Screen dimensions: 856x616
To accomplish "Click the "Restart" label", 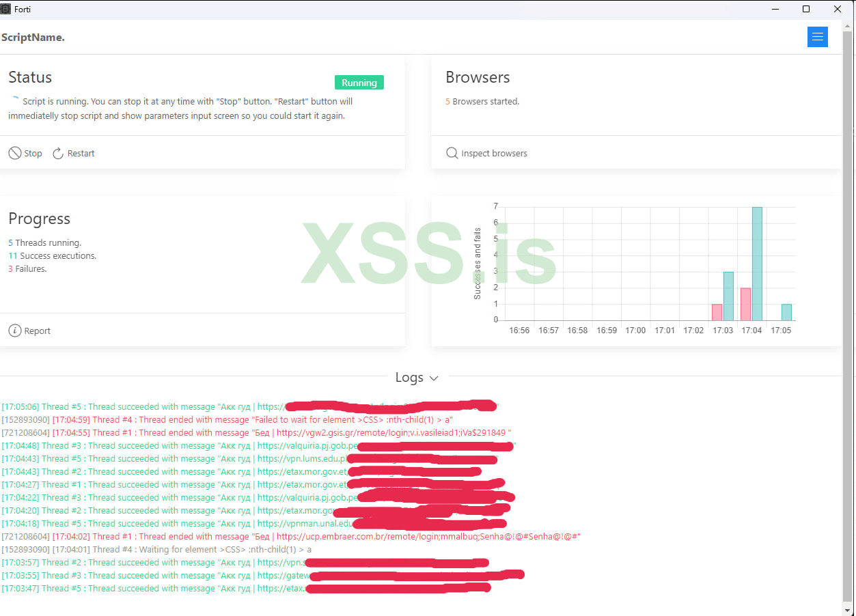I will tap(81, 154).
